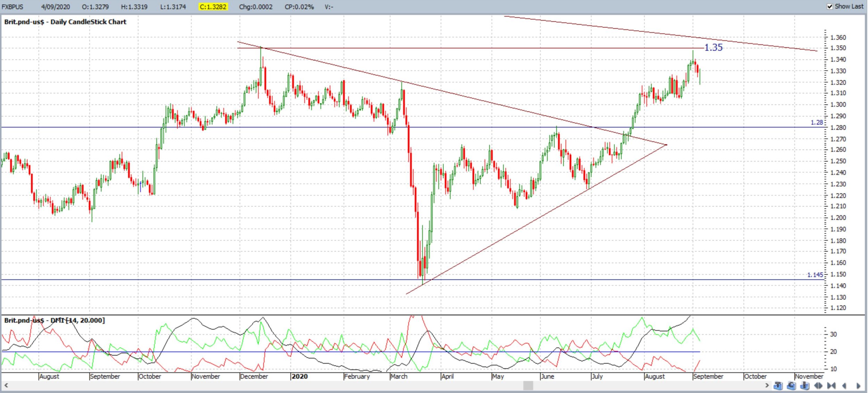Screen dimensions: 868x393
Task: Click the H:1.3319 high value
Action: click(x=134, y=7)
